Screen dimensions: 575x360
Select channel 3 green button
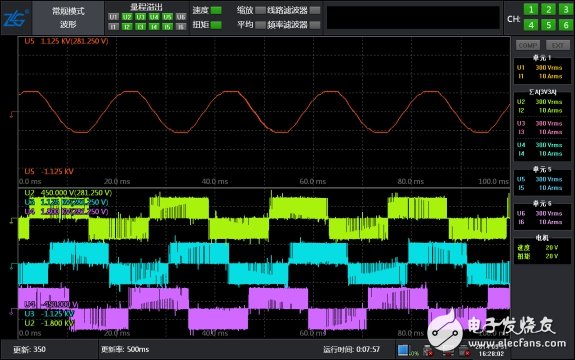click(566, 9)
